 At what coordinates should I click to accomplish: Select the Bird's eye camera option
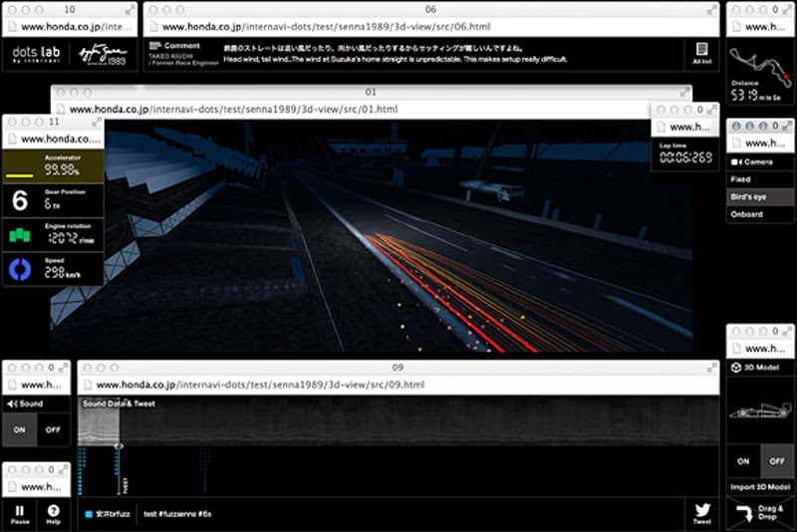tap(760, 196)
